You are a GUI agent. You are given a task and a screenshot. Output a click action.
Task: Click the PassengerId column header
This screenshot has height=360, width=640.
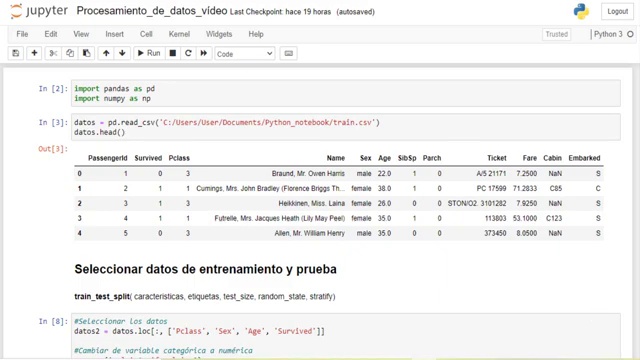pos(108,158)
